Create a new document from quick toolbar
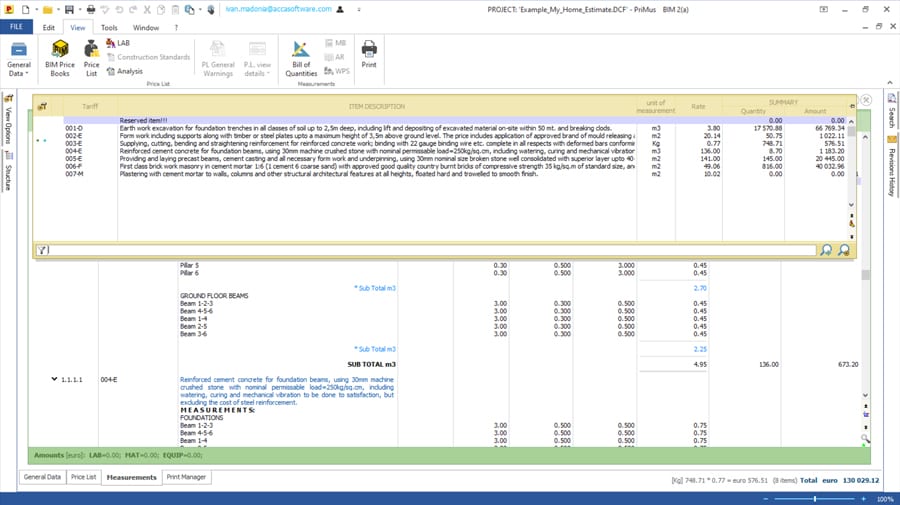This screenshot has height=505, width=900. click(25, 9)
